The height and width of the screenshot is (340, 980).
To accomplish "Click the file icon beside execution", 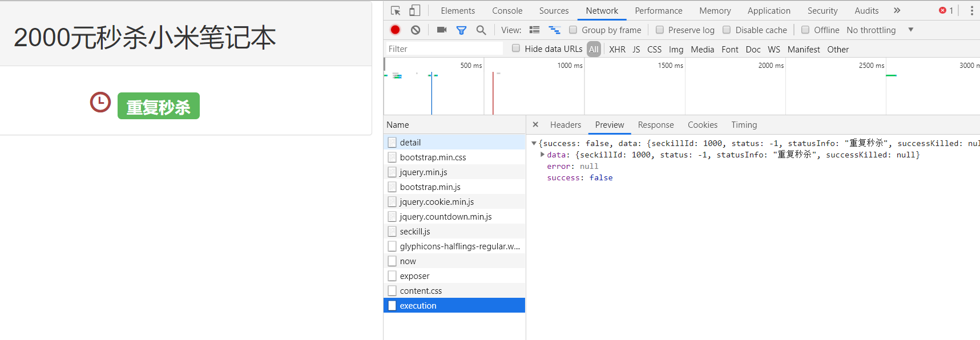I will click(x=392, y=305).
